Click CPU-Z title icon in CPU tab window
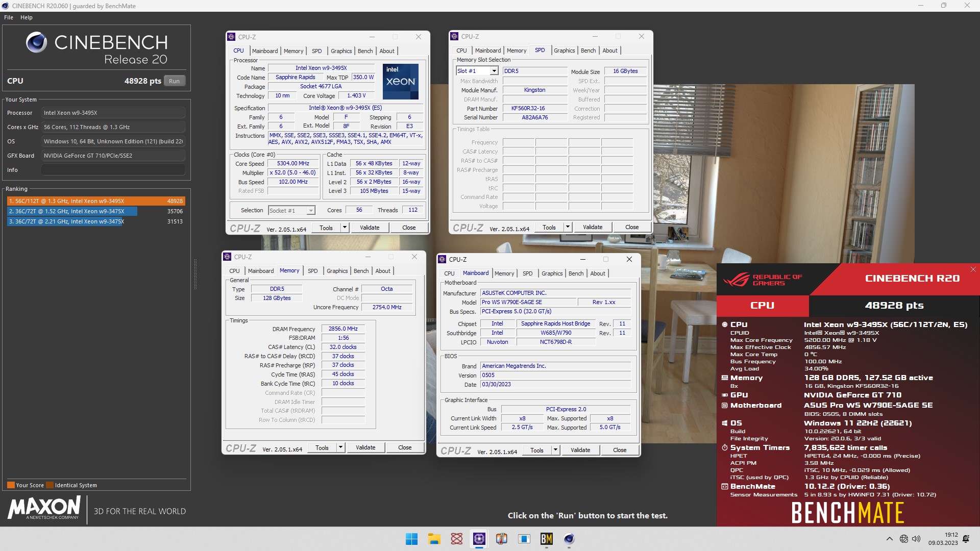Screen dimensions: 980x551 (231, 37)
